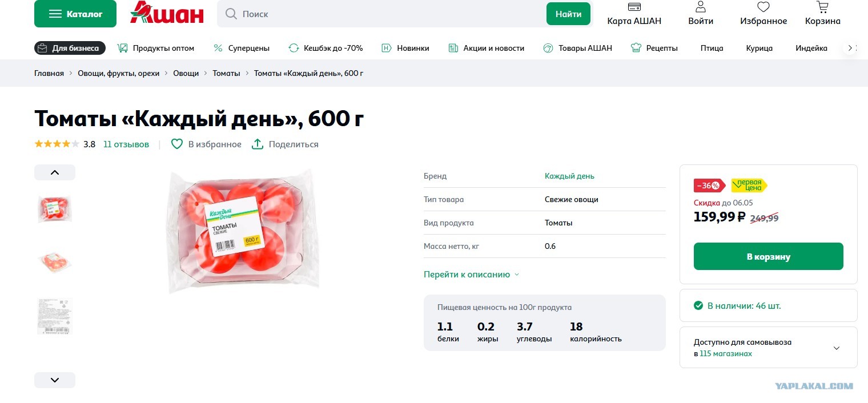868x403 pixels.
Task: Click В наличии: 46 шт. text
Action: point(744,305)
